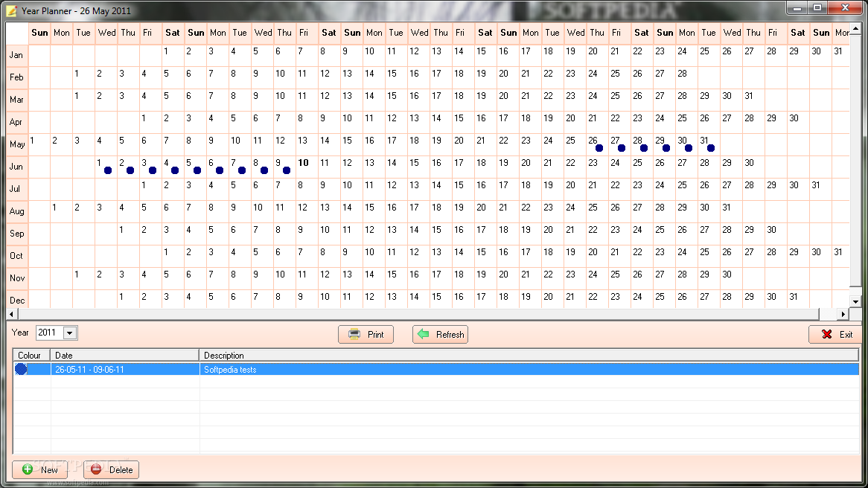Click the blue dot on May 31

(x=711, y=148)
